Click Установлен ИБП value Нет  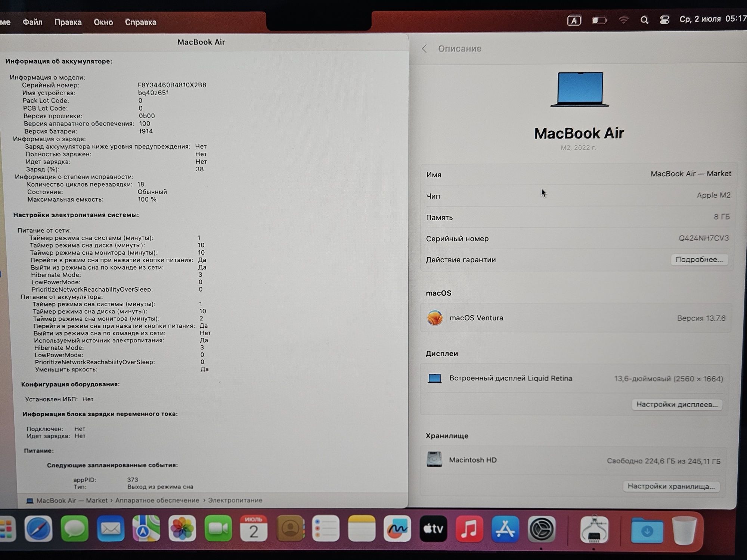click(88, 399)
